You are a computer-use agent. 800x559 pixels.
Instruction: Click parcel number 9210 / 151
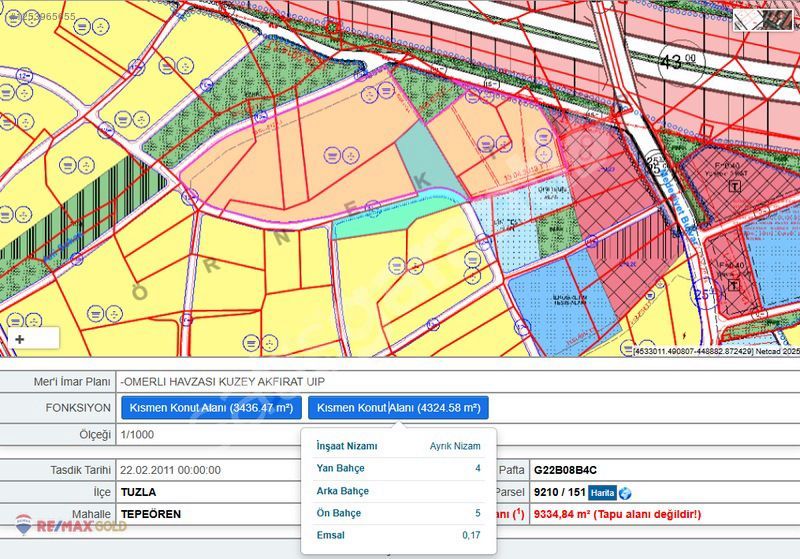pos(557,492)
